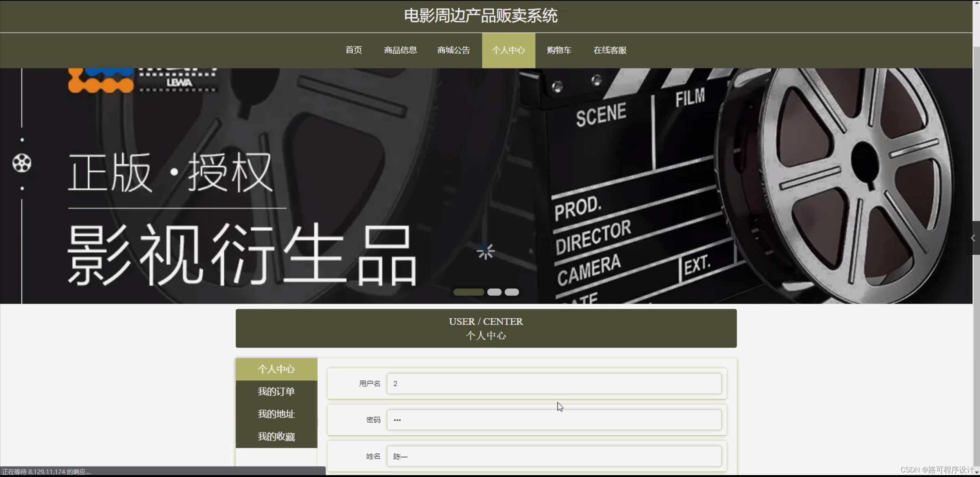The width and height of the screenshot is (980, 477).
Task: Open 我的订单 in the sidebar
Action: click(x=276, y=392)
